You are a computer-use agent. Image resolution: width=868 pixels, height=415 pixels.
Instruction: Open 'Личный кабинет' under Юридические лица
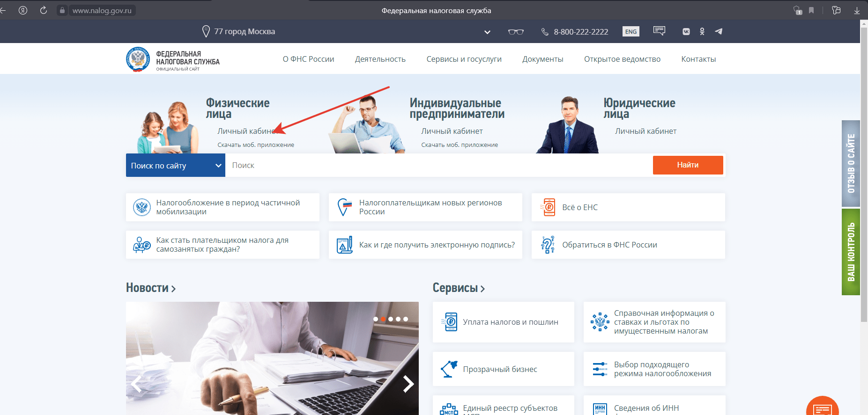point(645,131)
